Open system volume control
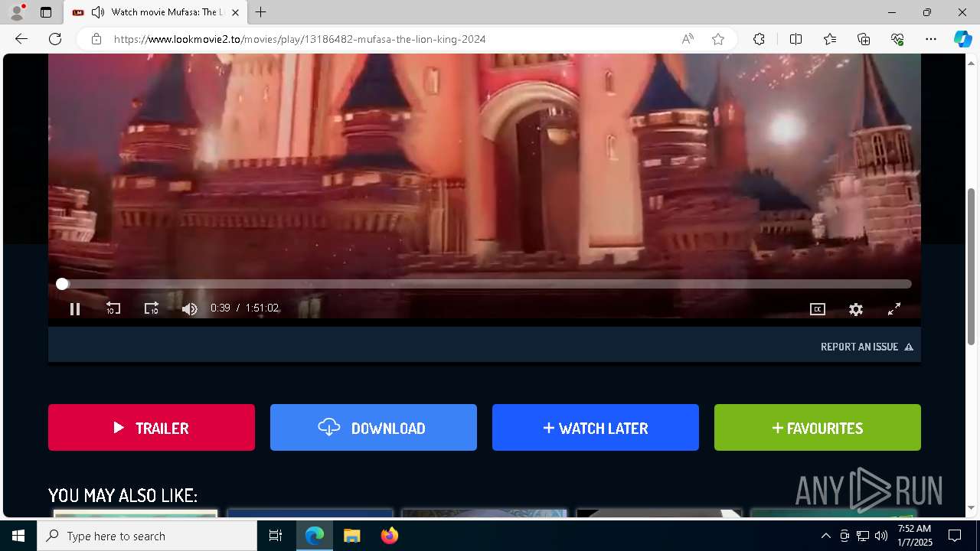The height and width of the screenshot is (551, 980). coord(881,536)
